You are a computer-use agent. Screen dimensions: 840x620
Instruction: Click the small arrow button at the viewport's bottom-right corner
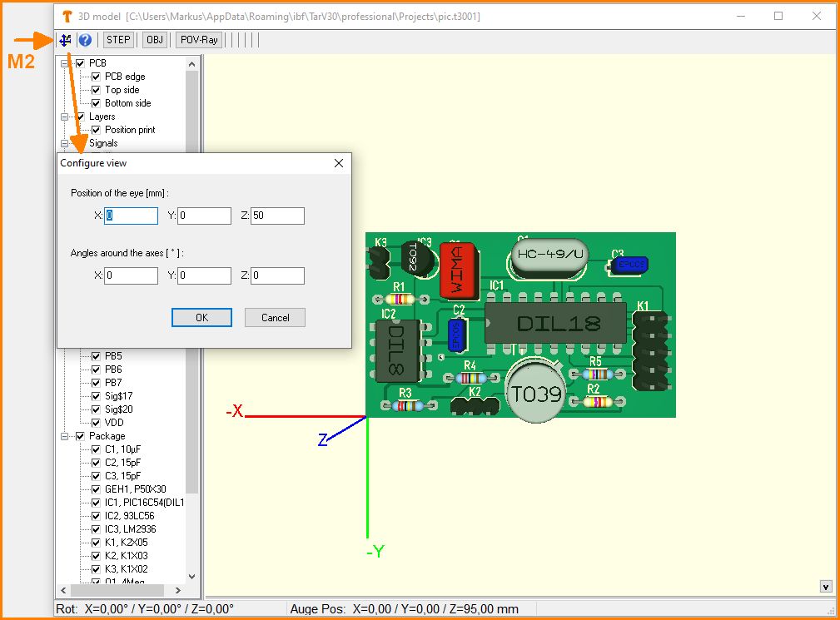826,587
